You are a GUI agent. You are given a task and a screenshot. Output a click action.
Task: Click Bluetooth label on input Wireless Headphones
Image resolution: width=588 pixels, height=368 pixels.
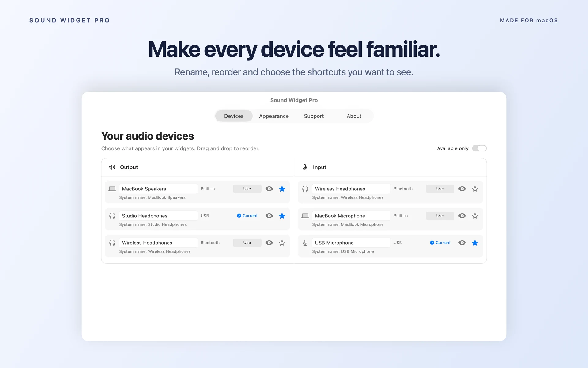point(403,189)
